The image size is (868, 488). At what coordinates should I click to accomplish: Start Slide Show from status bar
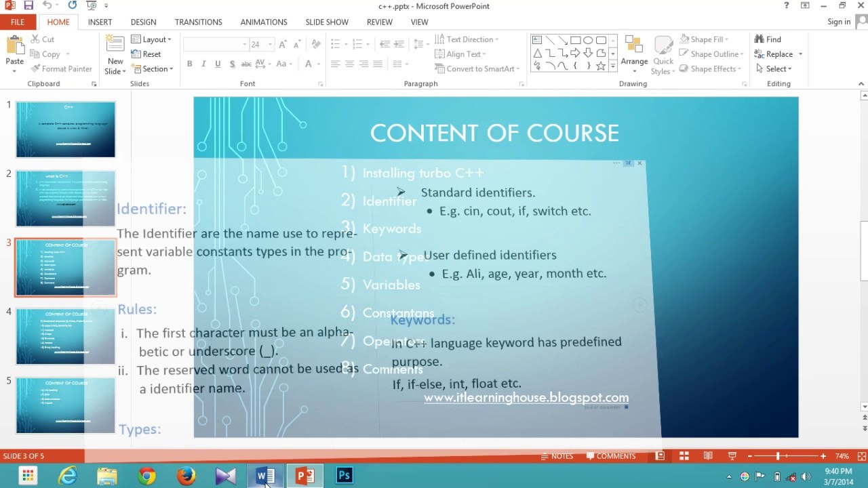click(x=732, y=456)
